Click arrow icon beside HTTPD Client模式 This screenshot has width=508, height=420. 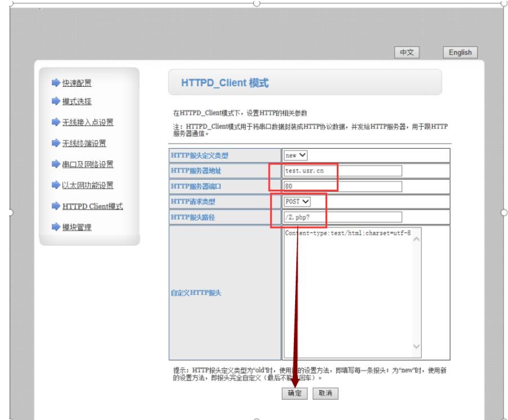pyautogui.click(x=55, y=207)
